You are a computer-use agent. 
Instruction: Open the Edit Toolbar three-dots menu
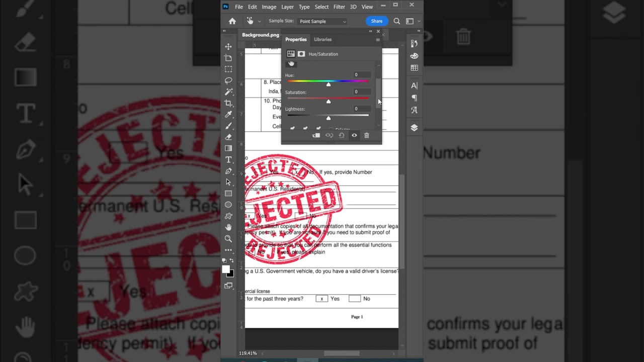(x=228, y=250)
